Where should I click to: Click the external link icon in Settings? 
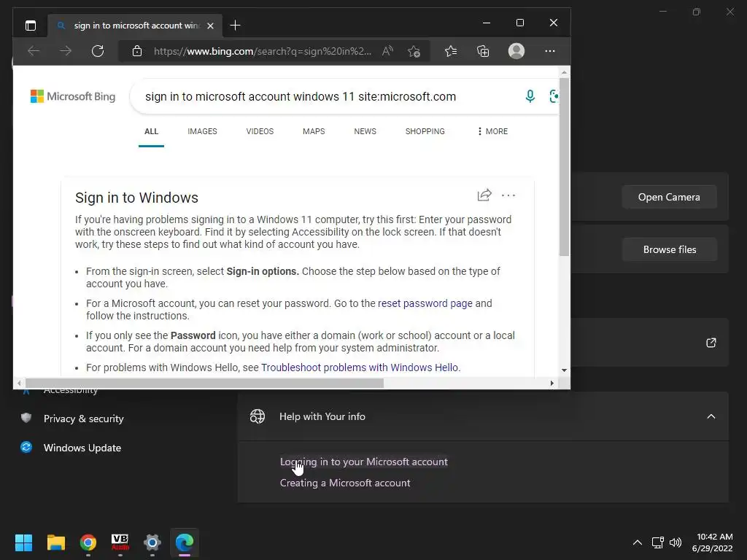point(711,343)
